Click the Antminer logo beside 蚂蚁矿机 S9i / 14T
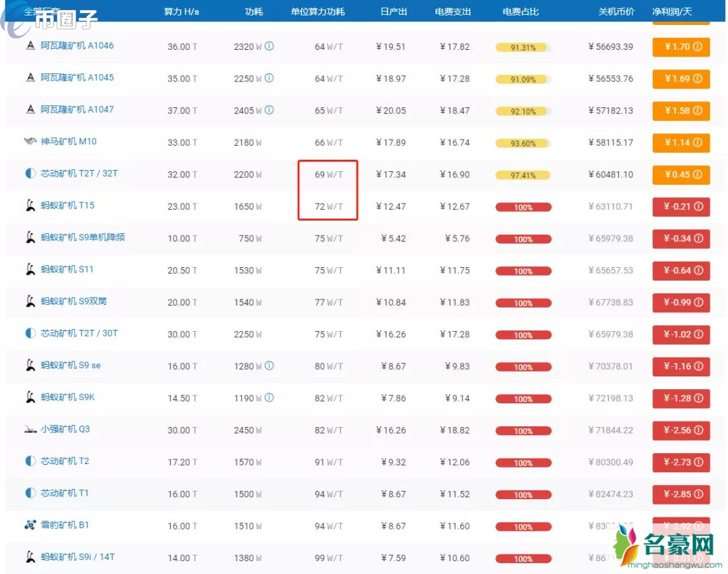The width and height of the screenshot is (728, 574). 30,557
